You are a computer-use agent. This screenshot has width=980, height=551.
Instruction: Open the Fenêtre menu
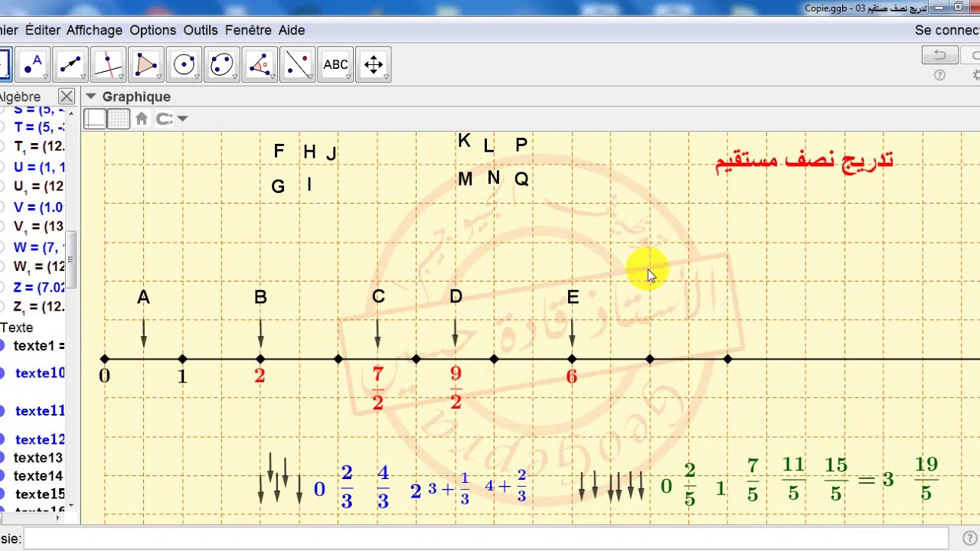click(x=248, y=30)
